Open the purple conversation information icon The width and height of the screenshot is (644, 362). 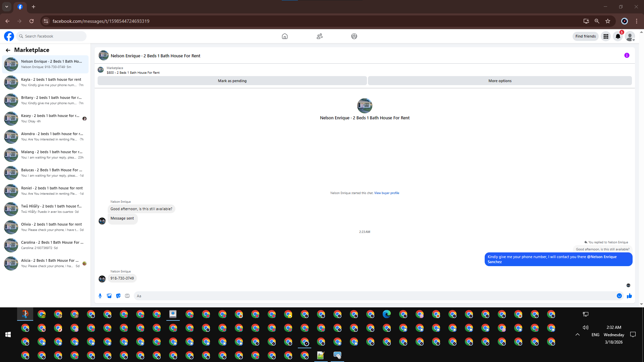627,56
